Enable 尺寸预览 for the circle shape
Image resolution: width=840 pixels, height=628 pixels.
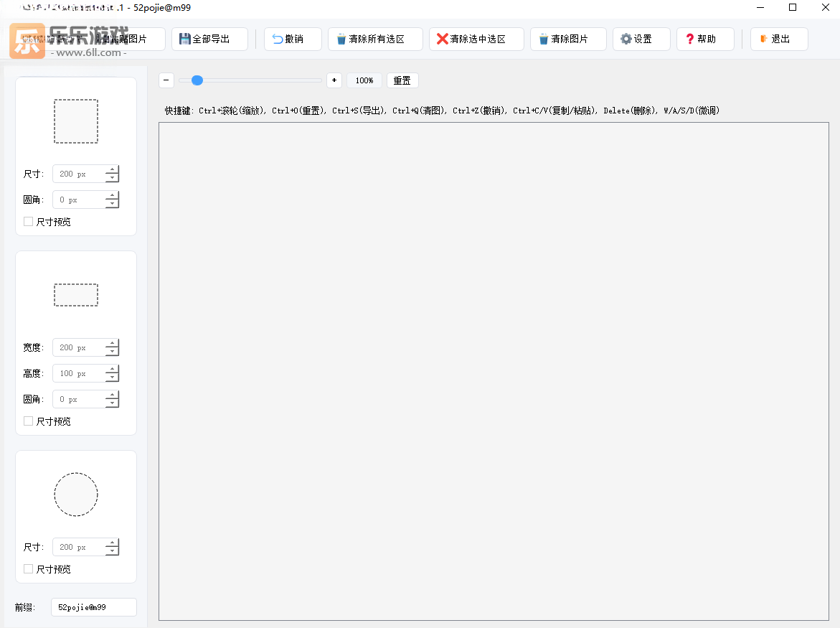coord(29,569)
